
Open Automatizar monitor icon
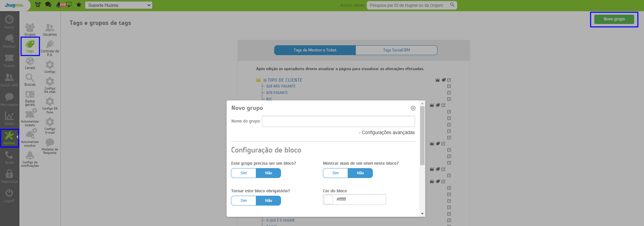coord(30,138)
